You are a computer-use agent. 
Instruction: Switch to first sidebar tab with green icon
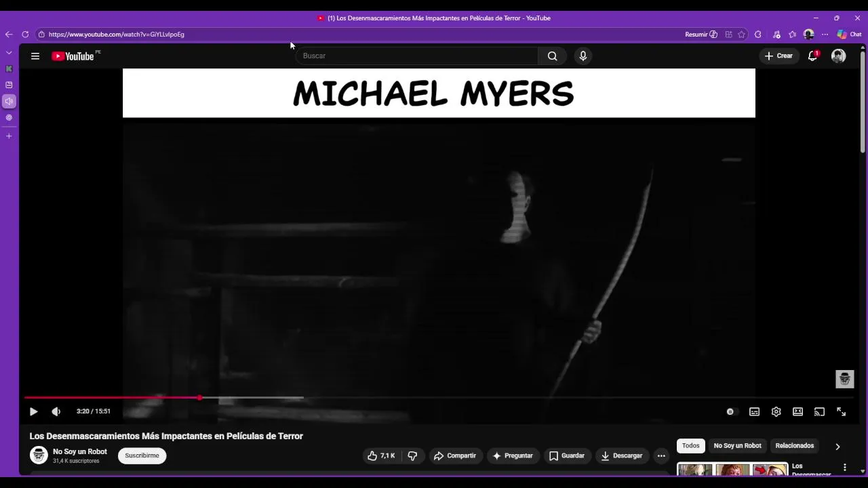pos(9,68)
